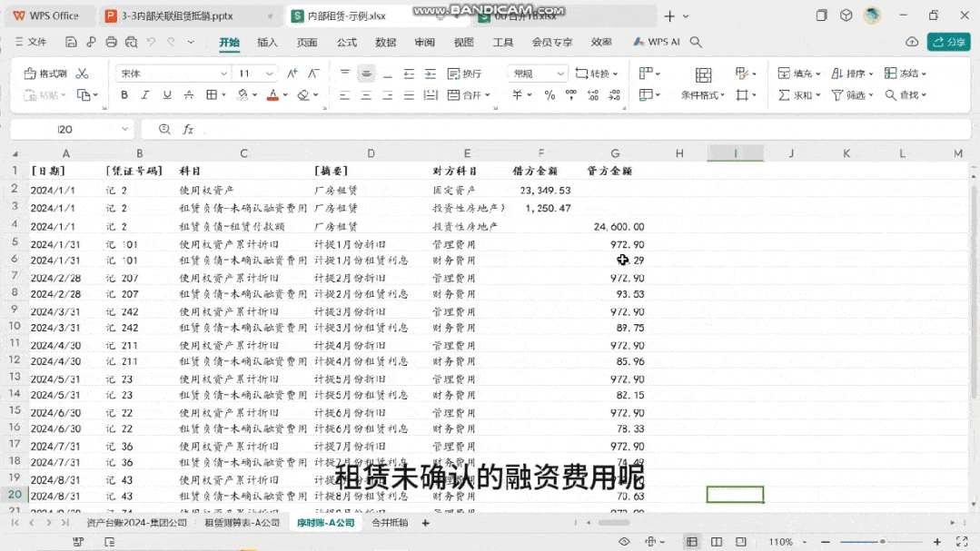The width and height of the screenshot is (980, 551).
Task: Click the cell borders icon
Action: 212,95
